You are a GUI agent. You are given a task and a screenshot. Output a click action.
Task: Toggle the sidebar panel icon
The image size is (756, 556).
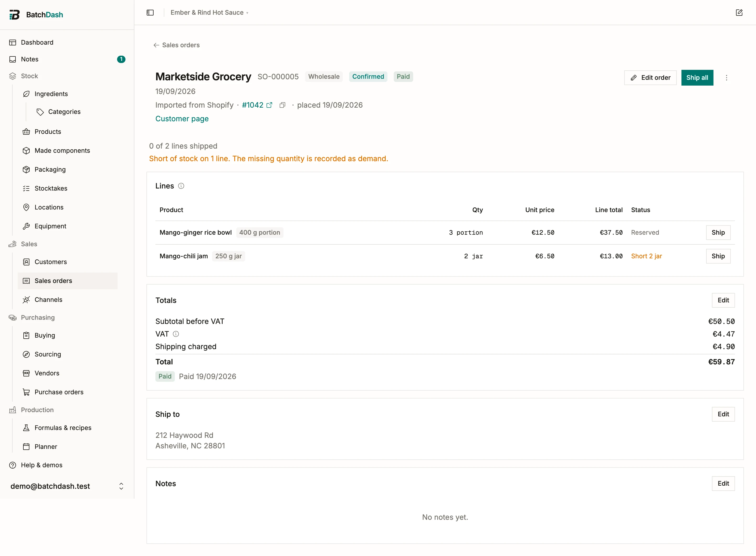pyautogui.click(x=150, y=12)
